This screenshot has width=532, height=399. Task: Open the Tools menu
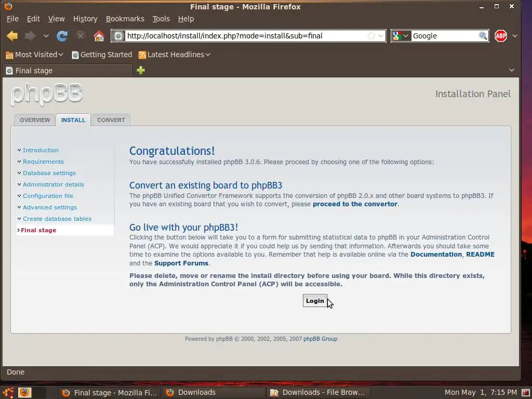161,19
